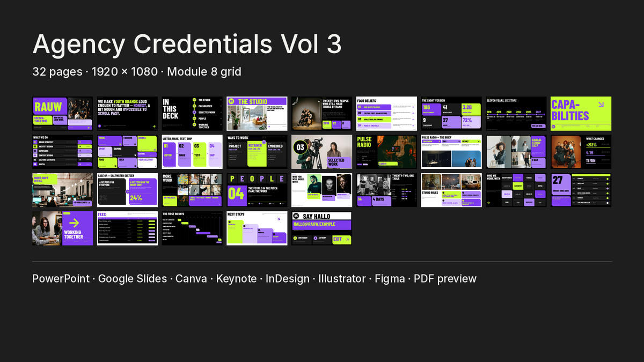644x362 pixels.
Task: Open the 'Twenty-two people who still make things' slide
Action: (x=321, y=114)
